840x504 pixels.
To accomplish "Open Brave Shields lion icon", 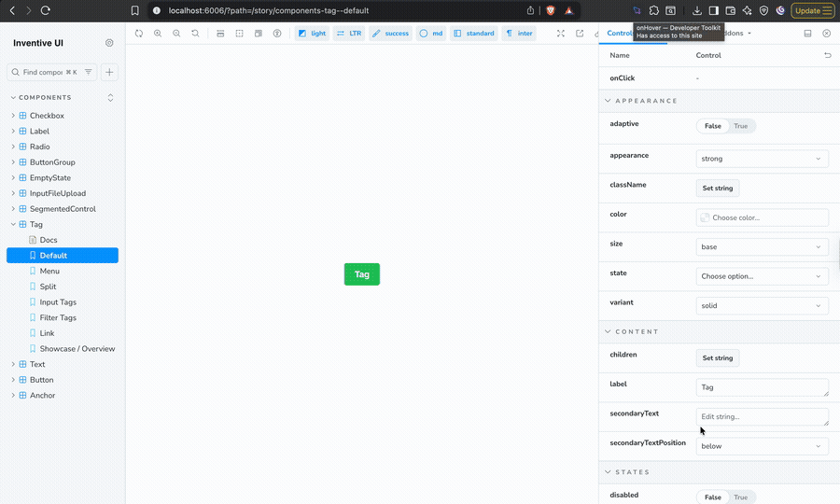I will pos(550,10).
